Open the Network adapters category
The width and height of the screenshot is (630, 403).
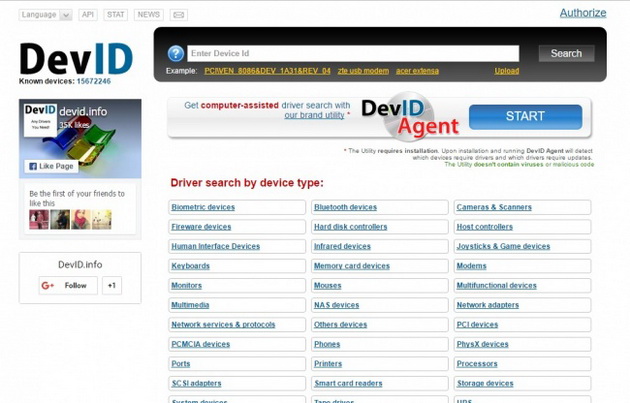pos(487,305)
